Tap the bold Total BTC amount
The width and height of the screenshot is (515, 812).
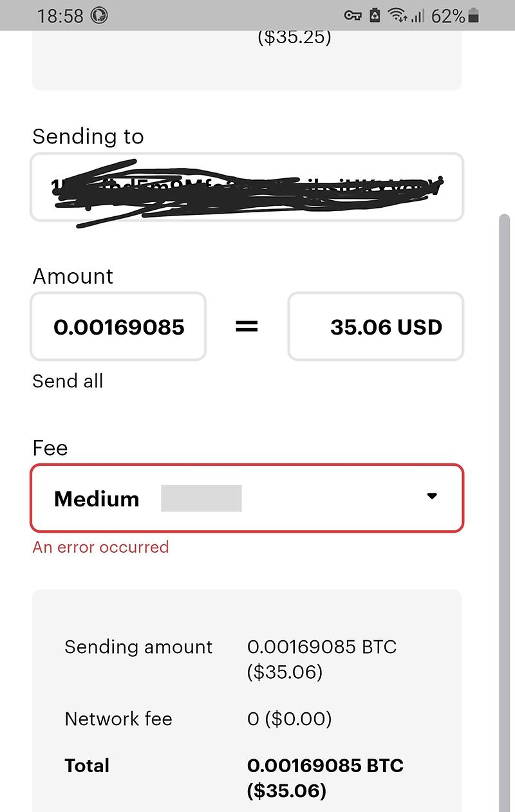(325, 766)
